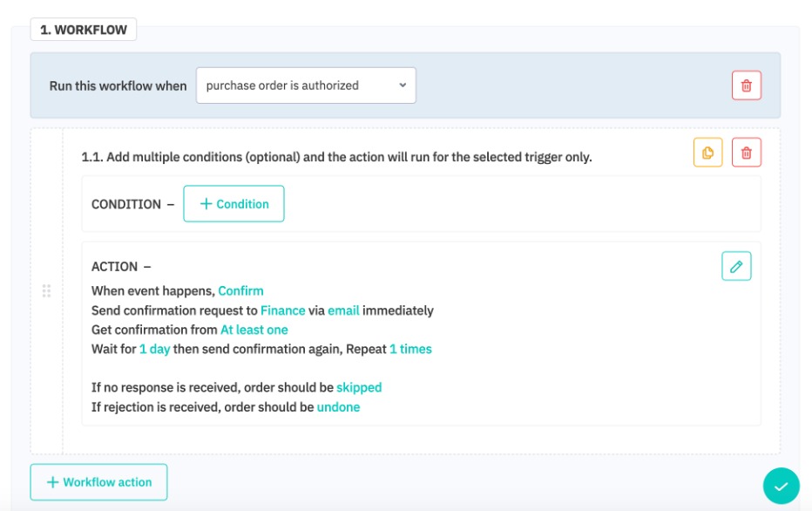Click the 'ACTION –' heading
The height and width of the screenshot is (511, 812).
click(x=121, y=267)
